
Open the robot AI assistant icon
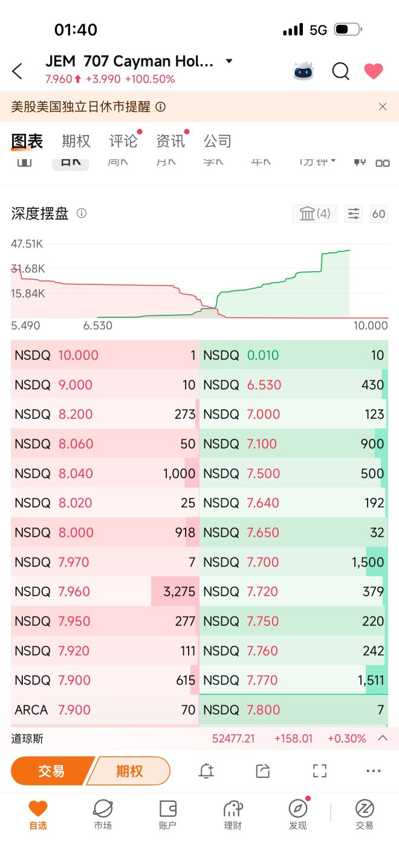[303, 71]
